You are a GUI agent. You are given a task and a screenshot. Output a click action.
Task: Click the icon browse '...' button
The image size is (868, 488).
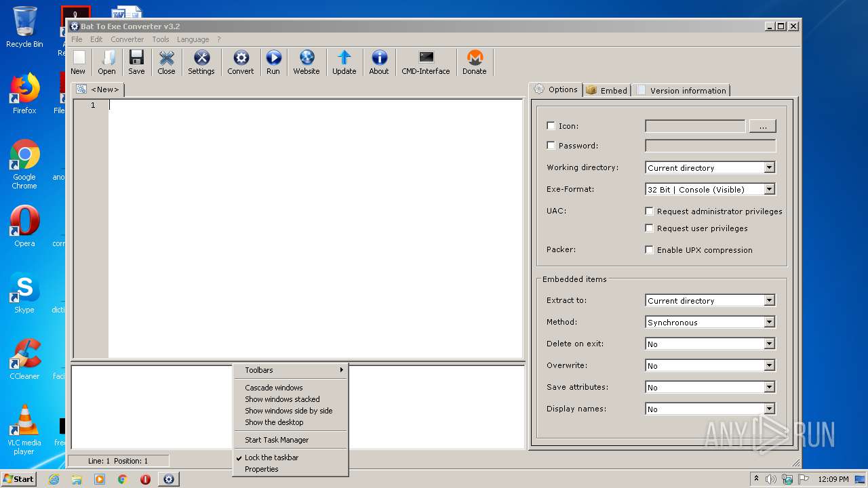[763, 126]
